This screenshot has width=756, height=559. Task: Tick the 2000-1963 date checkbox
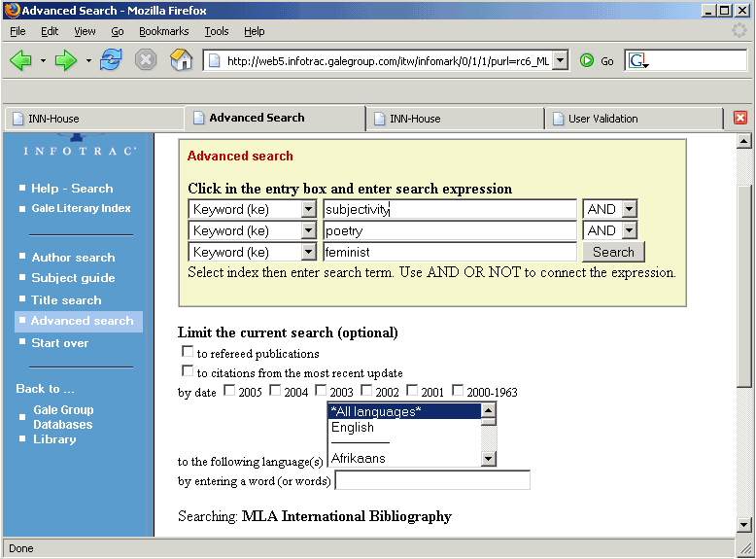point(458,390)
